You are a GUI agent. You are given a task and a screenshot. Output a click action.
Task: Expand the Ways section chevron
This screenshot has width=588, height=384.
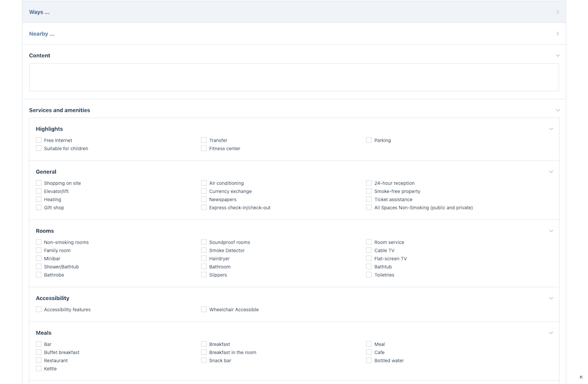[x=557, y=12]
